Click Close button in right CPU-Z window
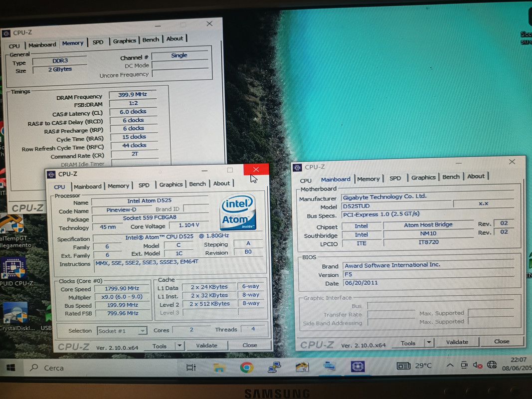 [502, 341]
